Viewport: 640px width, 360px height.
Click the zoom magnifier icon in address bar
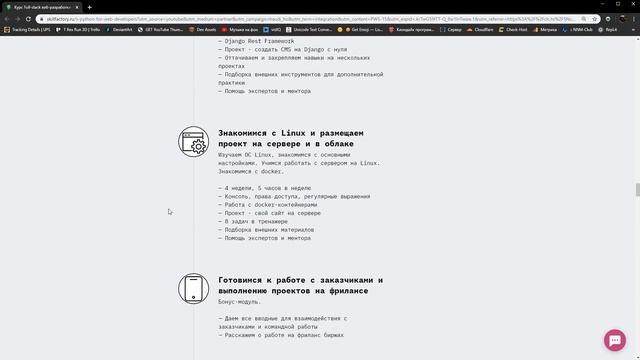pos(584,19)
